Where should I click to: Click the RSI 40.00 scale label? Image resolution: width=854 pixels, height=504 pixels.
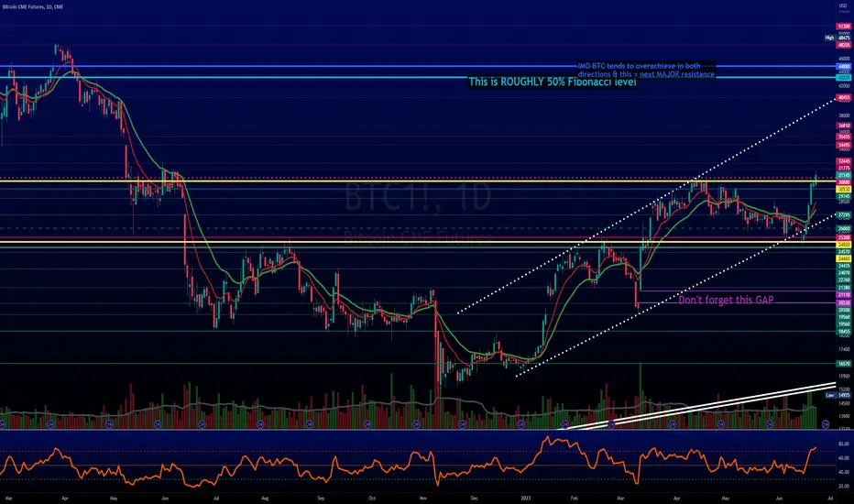pyautogui.click(x=844, y=472)
